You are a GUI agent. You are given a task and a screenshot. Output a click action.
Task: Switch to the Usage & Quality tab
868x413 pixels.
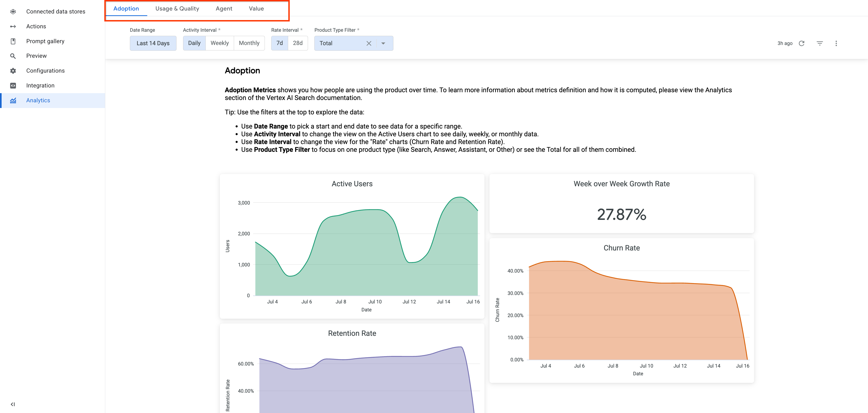(177, 8)
